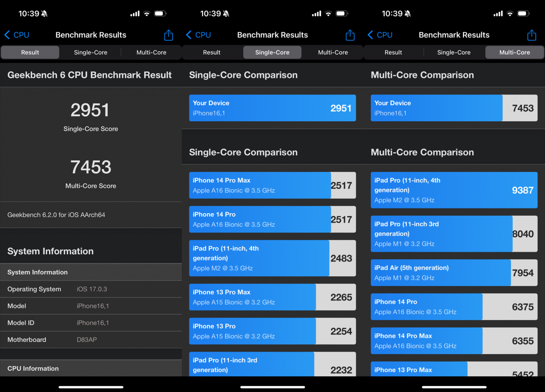Tap the back chevron on the Multi-Core comparison screen
The height and width of the screenshot is (392, 545).
tap(370, 35)
